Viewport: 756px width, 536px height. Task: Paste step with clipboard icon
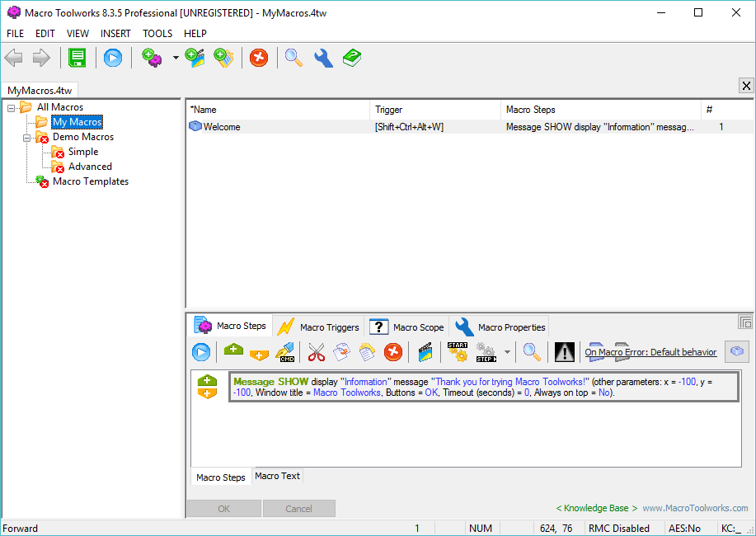[x=367, y=352]
